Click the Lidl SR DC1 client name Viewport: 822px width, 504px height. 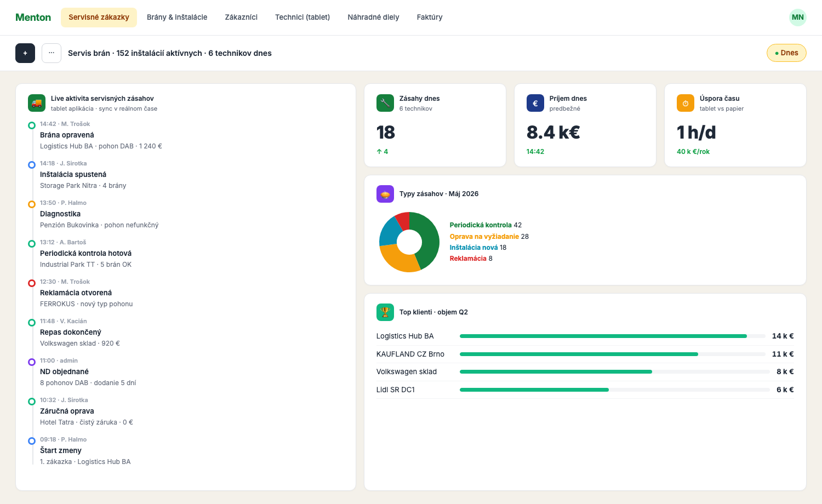396,390
